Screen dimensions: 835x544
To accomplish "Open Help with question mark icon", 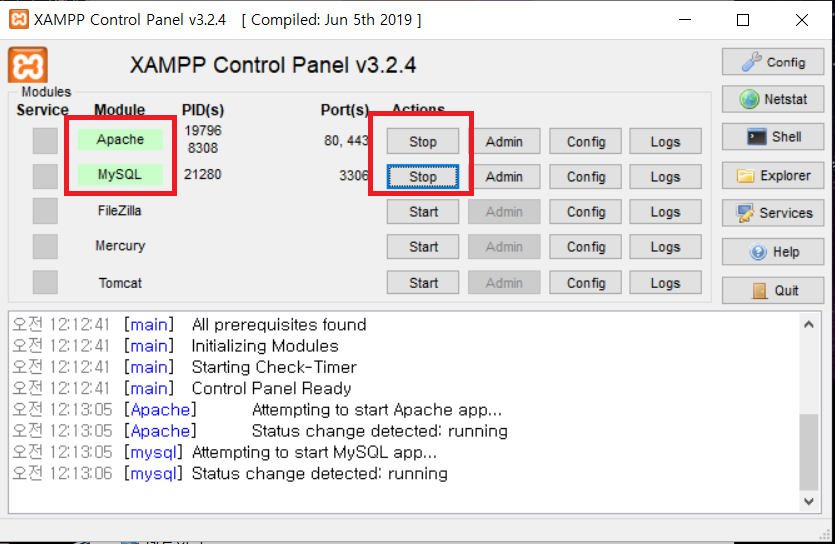I will (x=773, y=252).
